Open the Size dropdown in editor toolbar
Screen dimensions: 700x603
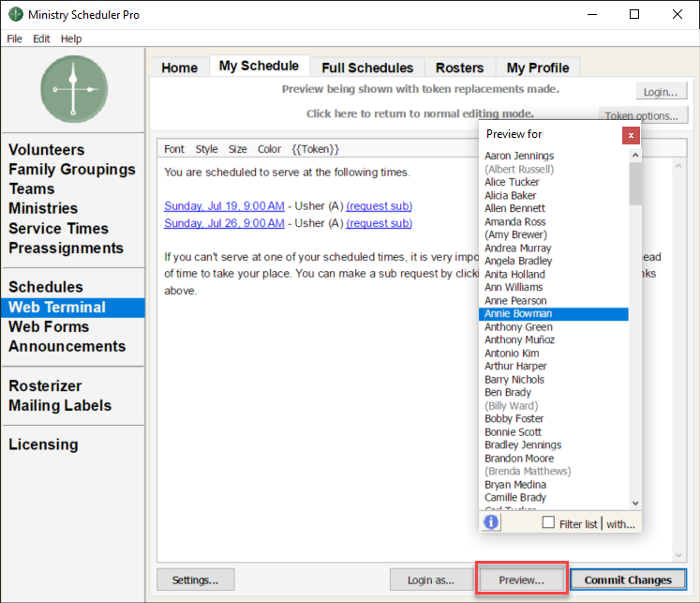click(x=237, y=149)
